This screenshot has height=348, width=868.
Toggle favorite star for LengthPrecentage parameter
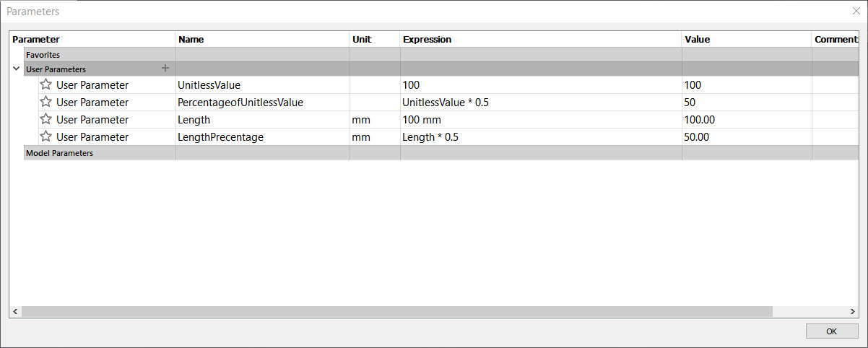pos(45,136)
